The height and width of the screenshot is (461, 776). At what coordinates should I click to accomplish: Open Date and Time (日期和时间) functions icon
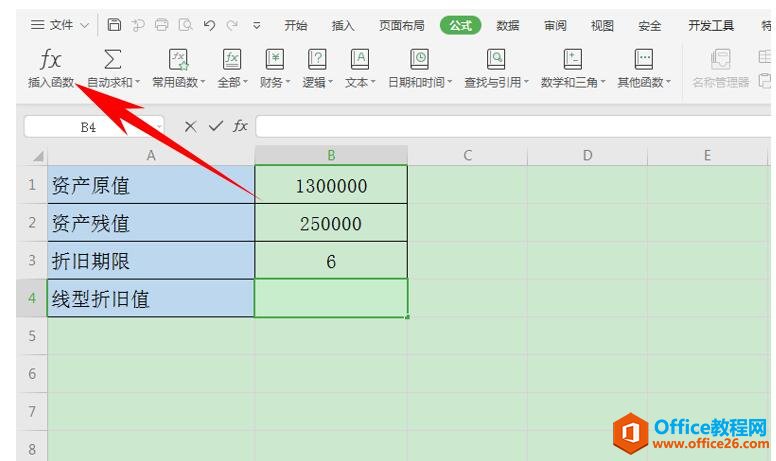tap(419, 59)
